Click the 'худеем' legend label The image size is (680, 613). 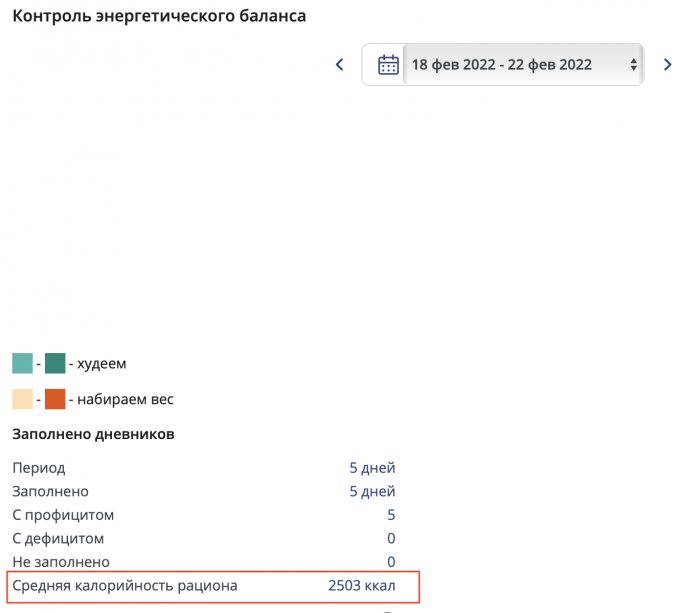point(102,363)
